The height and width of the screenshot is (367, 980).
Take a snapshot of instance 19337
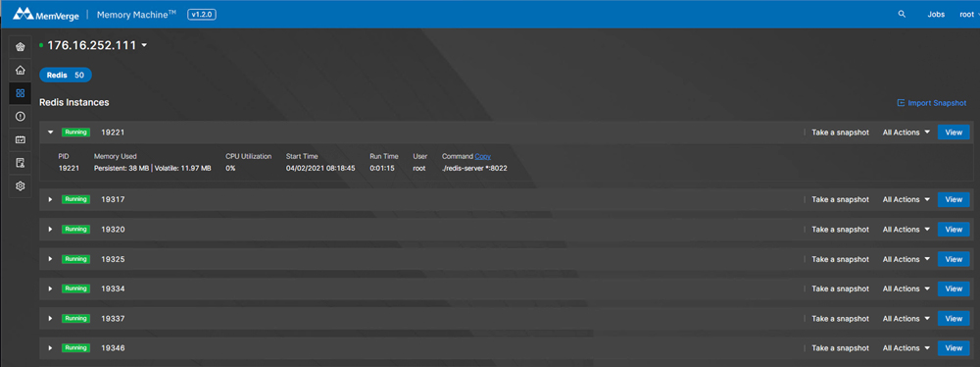(840, 318)
